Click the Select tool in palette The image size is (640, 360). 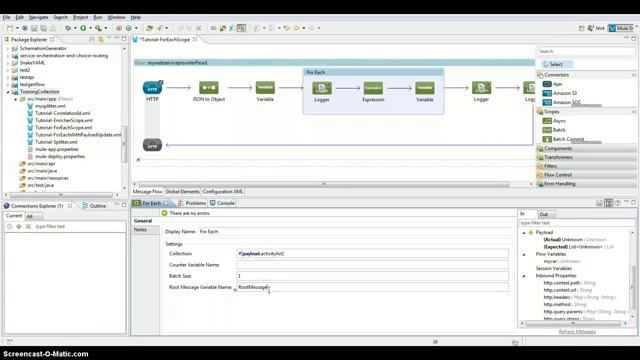(556, 64)
